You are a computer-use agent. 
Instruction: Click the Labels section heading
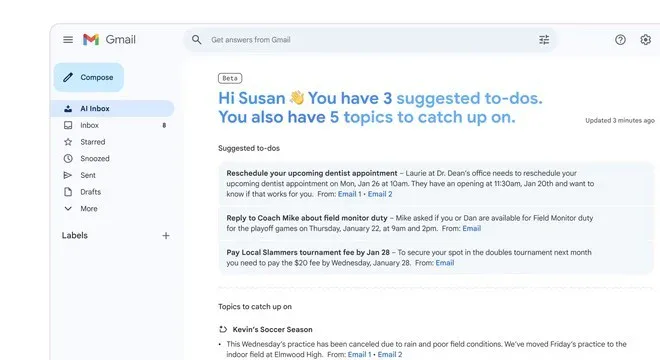[75, 235]
